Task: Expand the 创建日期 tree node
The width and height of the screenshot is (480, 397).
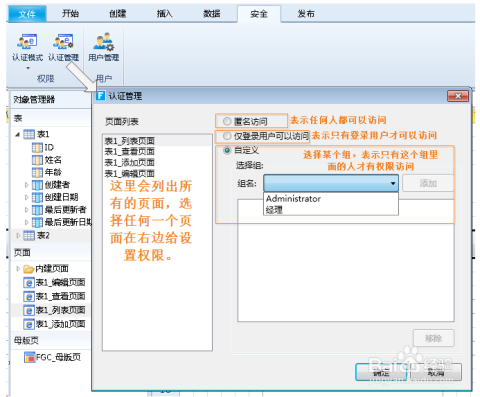Action: coord(27,197)
